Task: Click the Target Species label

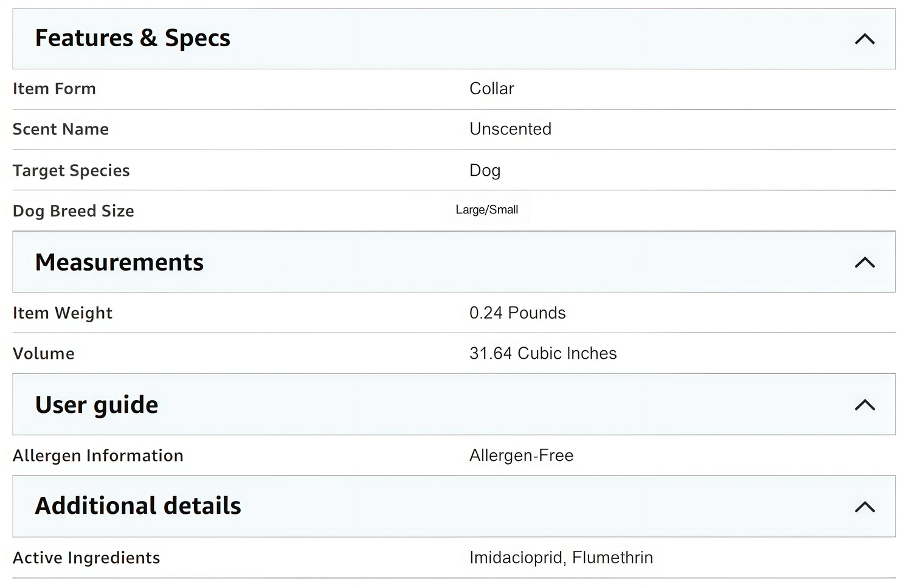Action: tap(71, 171)
